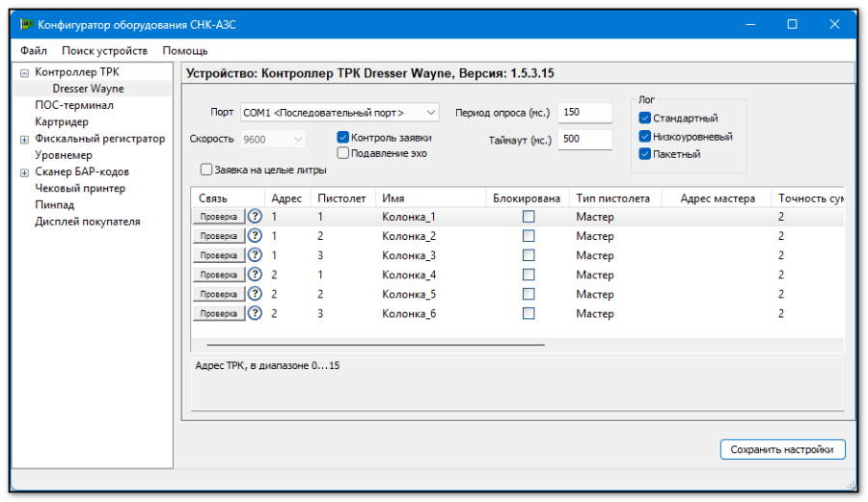Collapse the Контроллер ТРК tree node
The height and width of the screenshot is (502, 868).
(25, 72)
